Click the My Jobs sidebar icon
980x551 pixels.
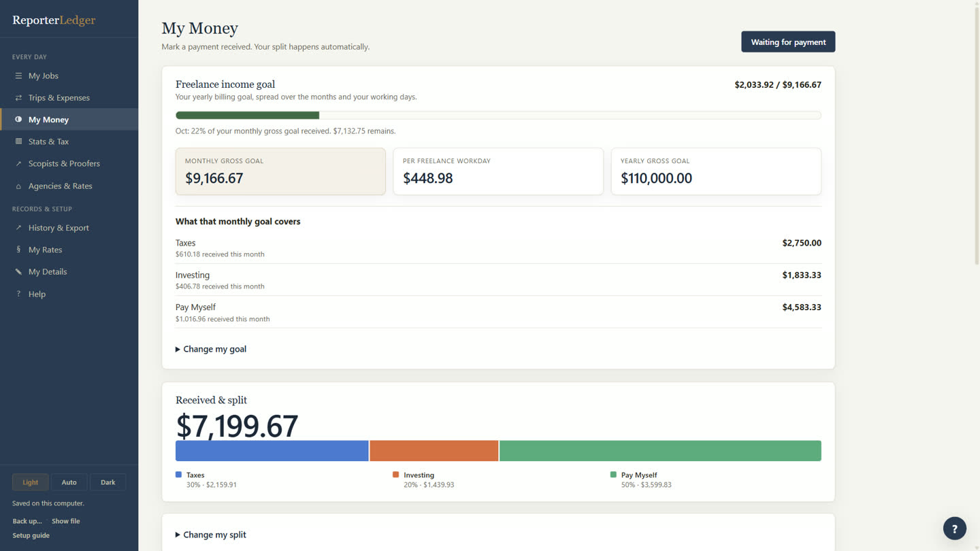18,76
